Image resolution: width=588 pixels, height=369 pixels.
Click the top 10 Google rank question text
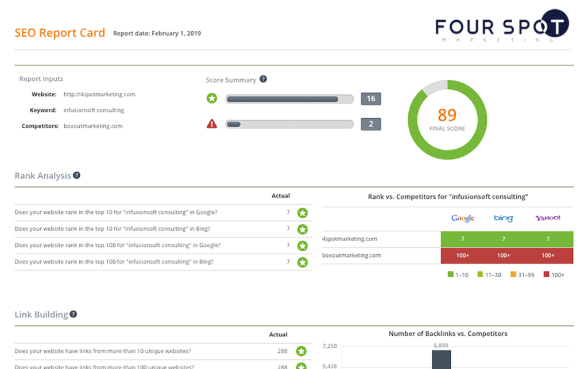coord(116,212)
